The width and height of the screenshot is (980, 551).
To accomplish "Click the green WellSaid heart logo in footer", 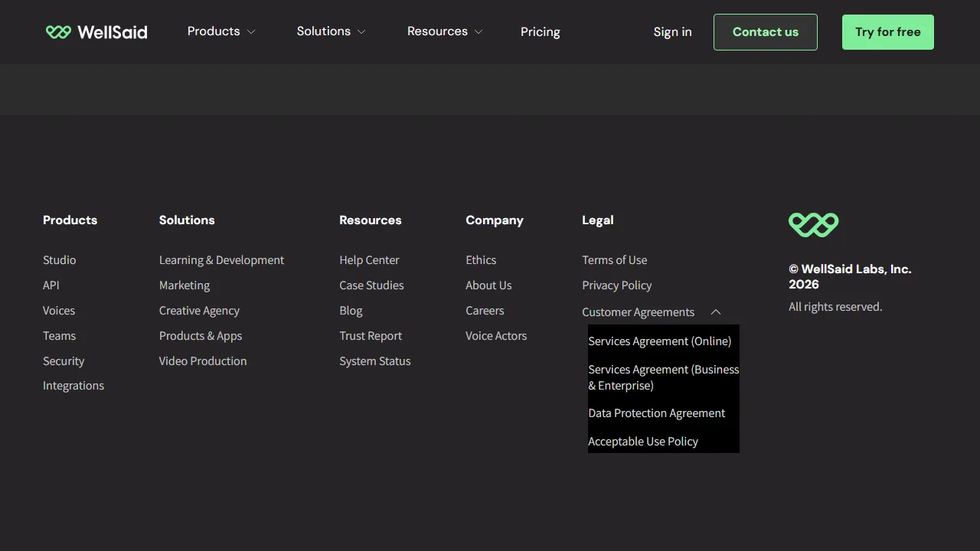I will (813, 225).
